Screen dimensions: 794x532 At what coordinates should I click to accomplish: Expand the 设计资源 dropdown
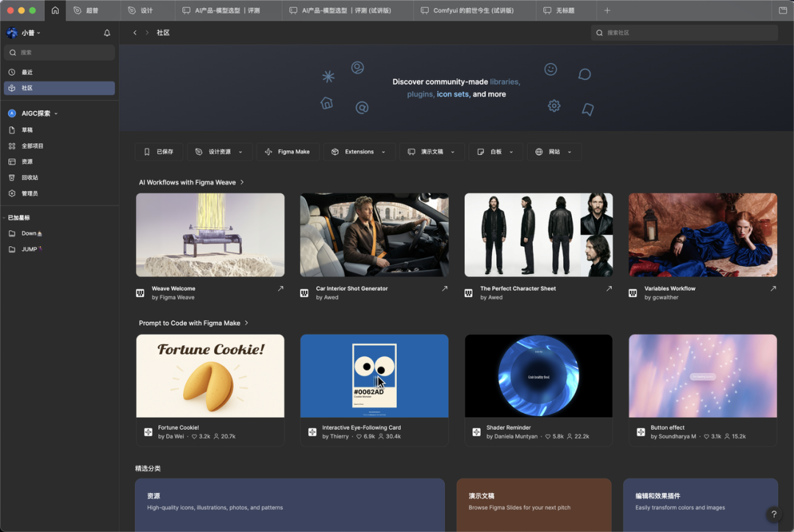[x=219, y=152]
